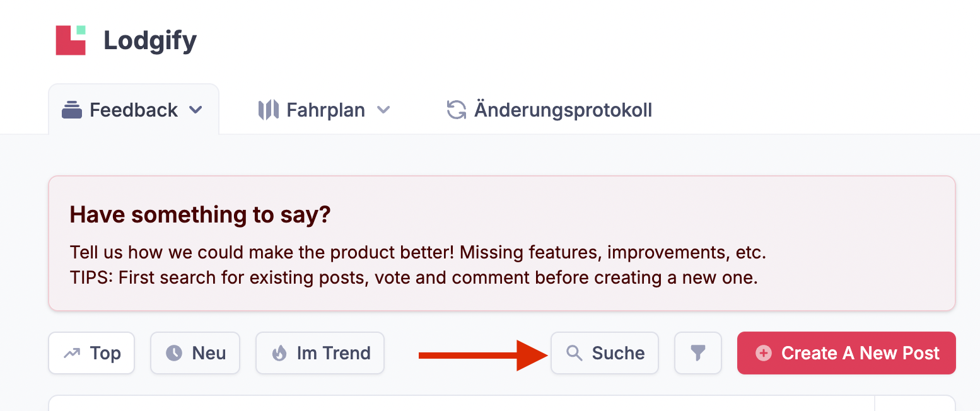The width and height of the screenshot is (980, 411).
Task: Click the Fahrplan roadmap map icon
Action: tap(268, 110)
